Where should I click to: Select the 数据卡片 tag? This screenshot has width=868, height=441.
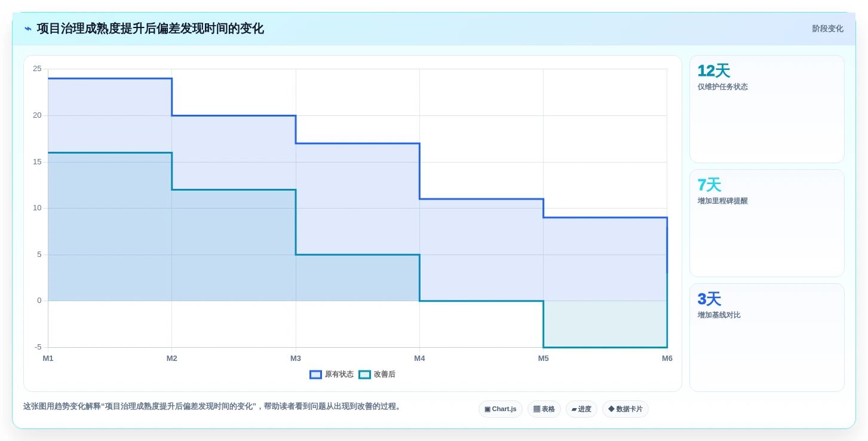tap(625, 409)
